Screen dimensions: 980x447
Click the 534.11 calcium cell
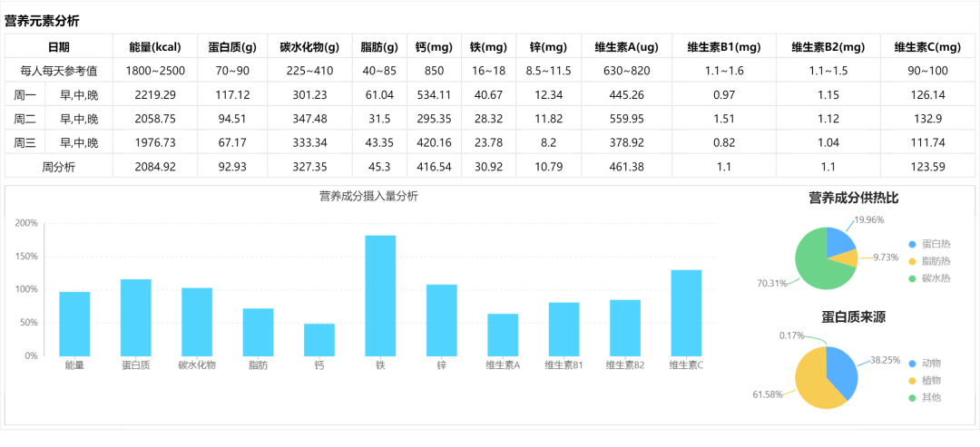[x=434, y=95]
